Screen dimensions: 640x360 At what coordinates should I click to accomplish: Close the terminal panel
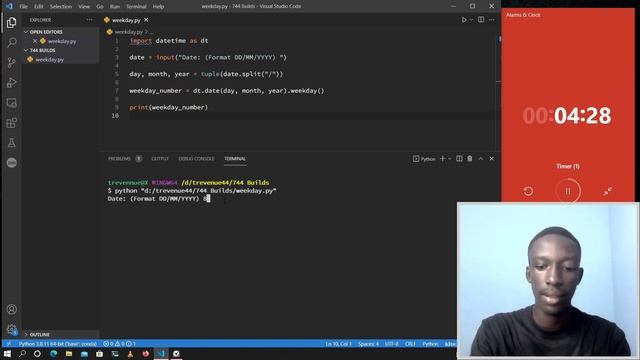491,158
